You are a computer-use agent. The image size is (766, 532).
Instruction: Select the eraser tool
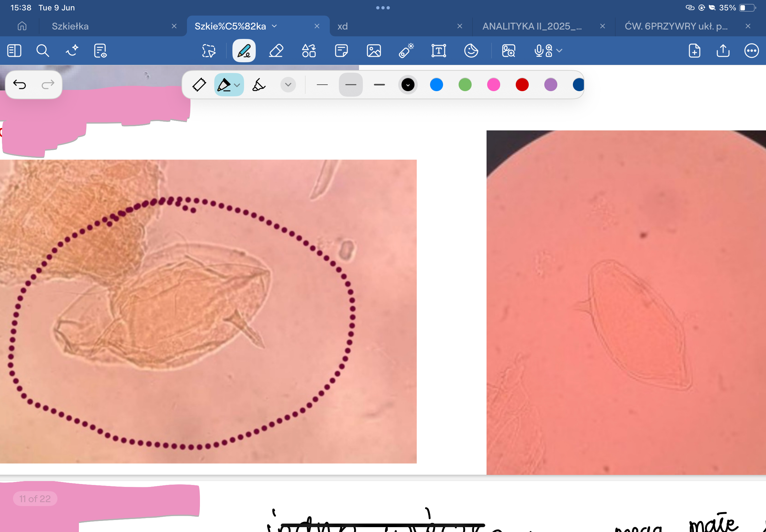point(276,51)
